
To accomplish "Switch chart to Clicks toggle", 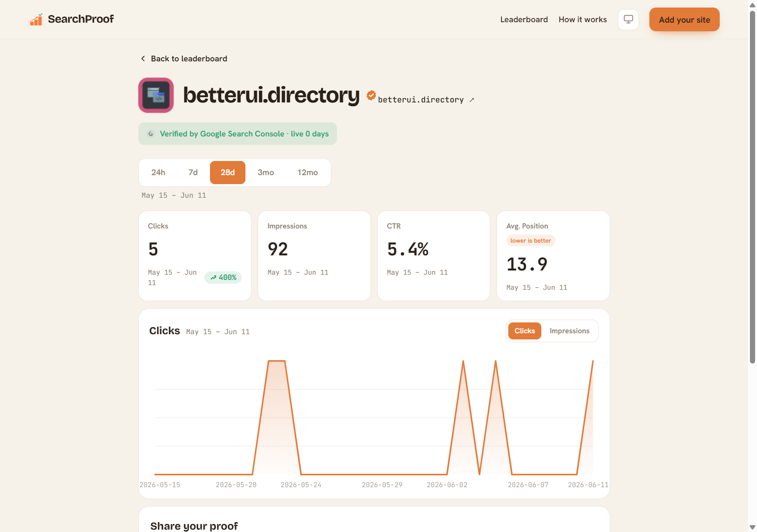I will 525,331.
